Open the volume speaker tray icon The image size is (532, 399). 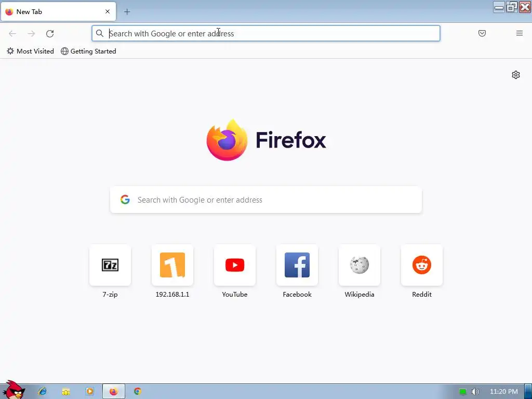point(475,392)
